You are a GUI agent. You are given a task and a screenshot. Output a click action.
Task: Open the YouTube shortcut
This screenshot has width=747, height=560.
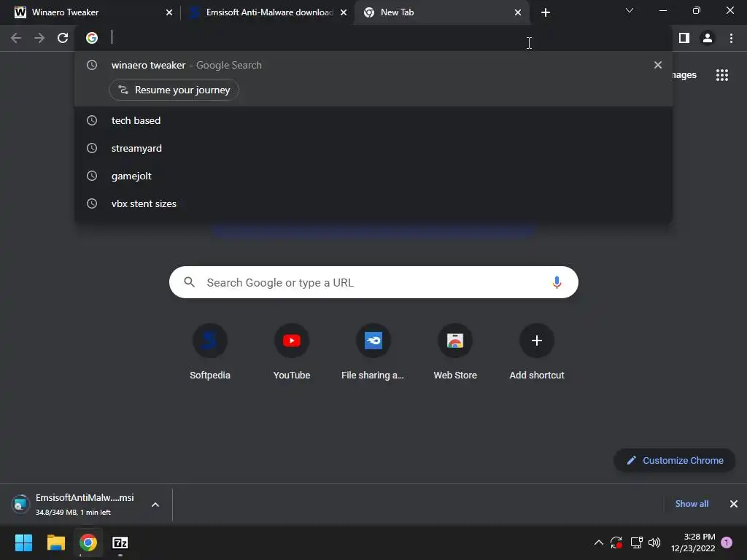pyautogui.click(x=292, y=352)
